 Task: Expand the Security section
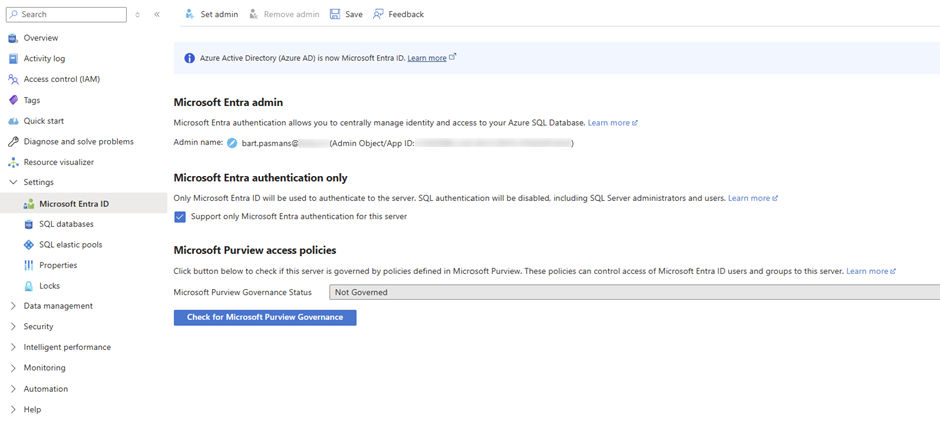13,327
